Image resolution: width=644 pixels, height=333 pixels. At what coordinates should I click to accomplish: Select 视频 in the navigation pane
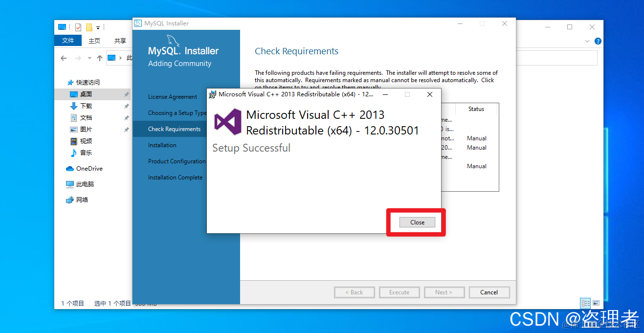86,141
